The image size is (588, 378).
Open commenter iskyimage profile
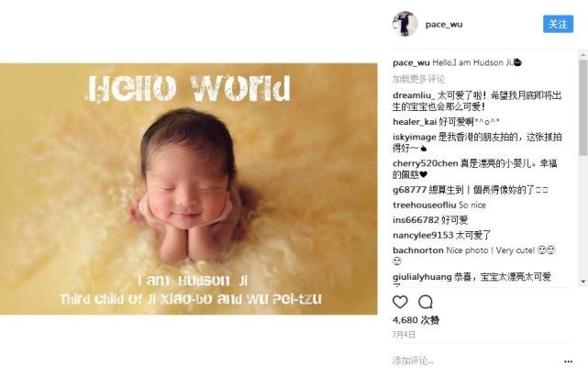click(415, 138)
